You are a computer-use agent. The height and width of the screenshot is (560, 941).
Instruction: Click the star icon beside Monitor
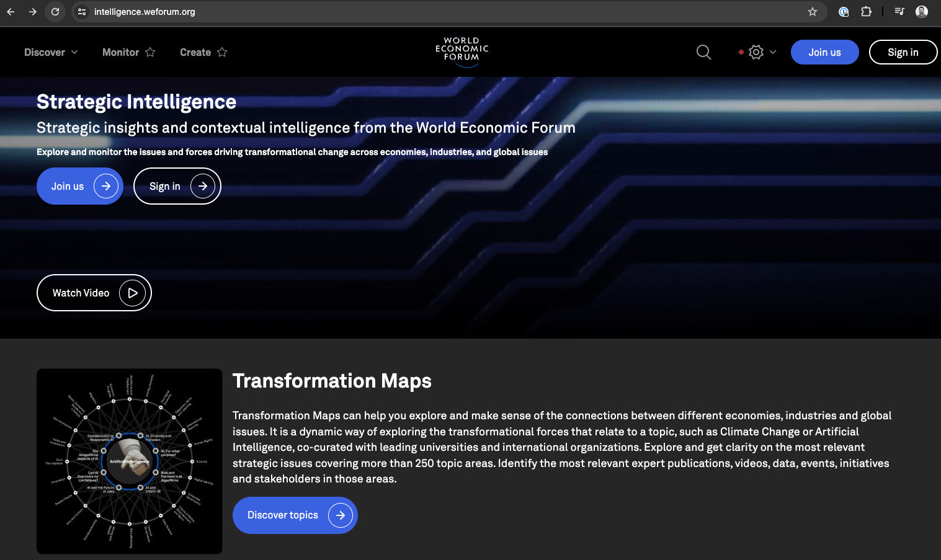pos(150,52)
